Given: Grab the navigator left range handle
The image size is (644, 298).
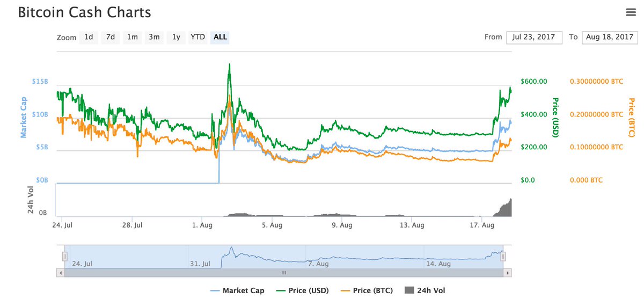Looking at the screenshot, I should pyautogui.click(x=64, y=257).
